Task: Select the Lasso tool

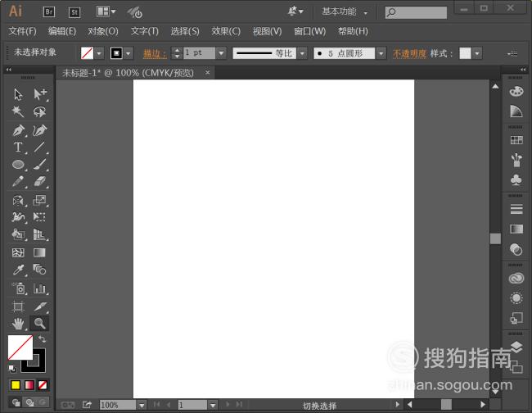Action: 40,111
